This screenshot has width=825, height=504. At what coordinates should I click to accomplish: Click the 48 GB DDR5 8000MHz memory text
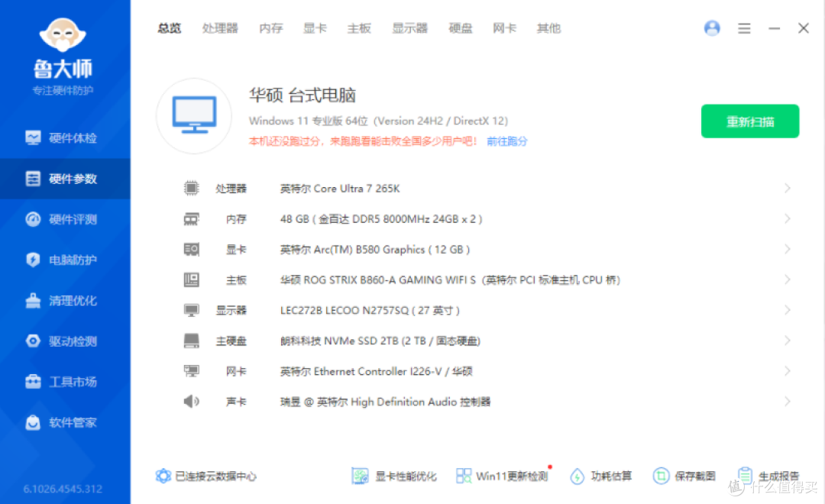coord(381,219)
